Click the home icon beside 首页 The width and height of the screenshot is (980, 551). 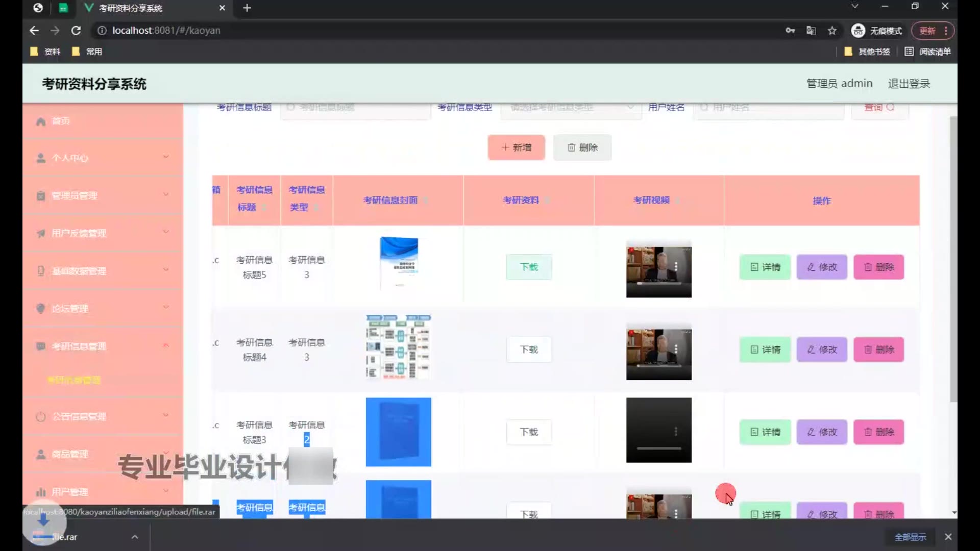[41, 121]
